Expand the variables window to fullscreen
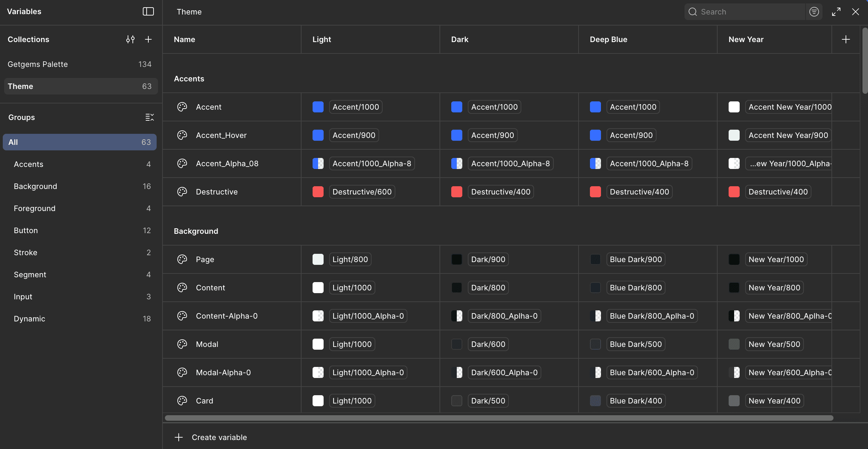 click(836, 12)
